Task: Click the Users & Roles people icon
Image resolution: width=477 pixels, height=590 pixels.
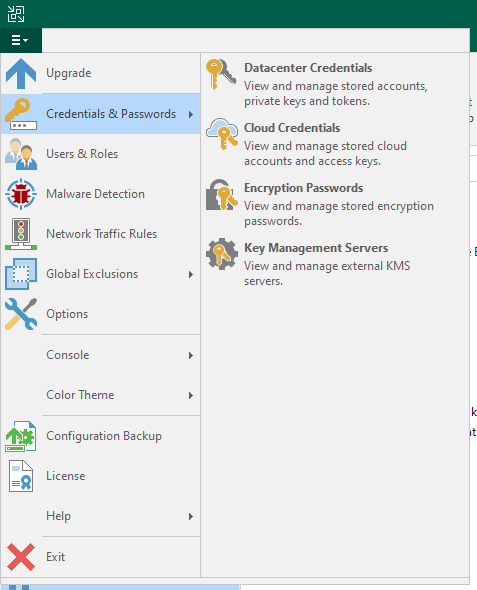Action: [x=21, y=154]
